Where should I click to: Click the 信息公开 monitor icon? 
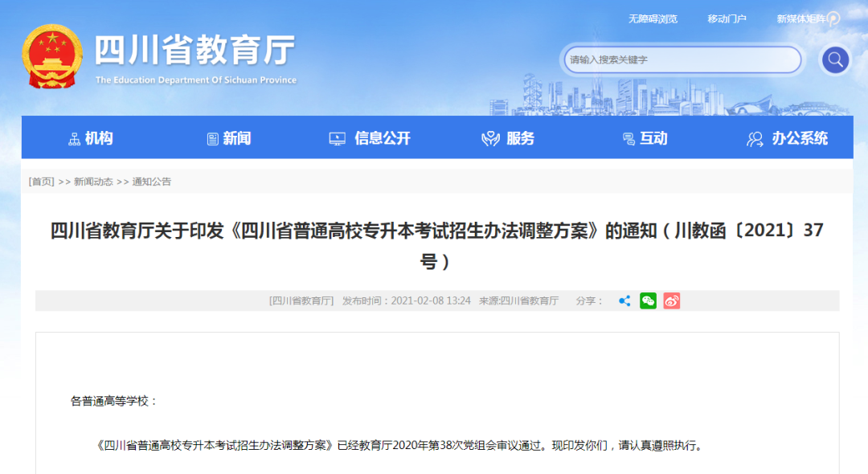pyautogui.click(x=337, y=139)
